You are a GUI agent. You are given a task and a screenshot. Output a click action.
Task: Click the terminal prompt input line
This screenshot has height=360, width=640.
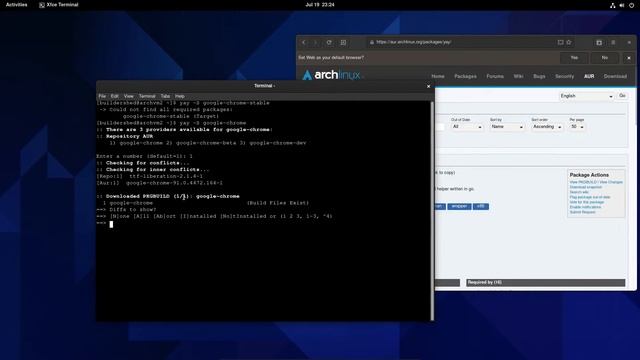click(x=263, y=223)
